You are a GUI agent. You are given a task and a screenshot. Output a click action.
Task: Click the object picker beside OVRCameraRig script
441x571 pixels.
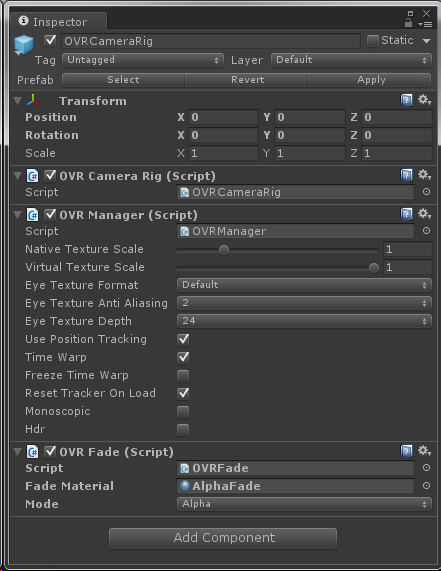(426, 192)
